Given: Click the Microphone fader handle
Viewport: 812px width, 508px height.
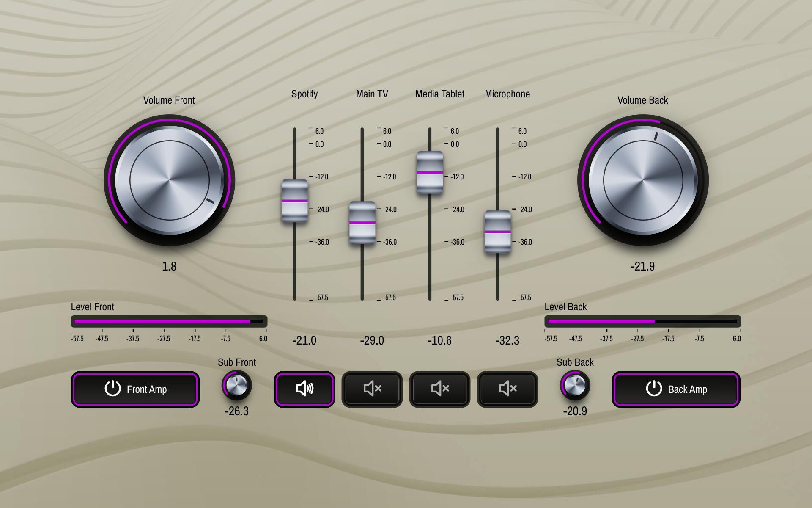Looking at the screenshot, I should [x=497, y=232].
